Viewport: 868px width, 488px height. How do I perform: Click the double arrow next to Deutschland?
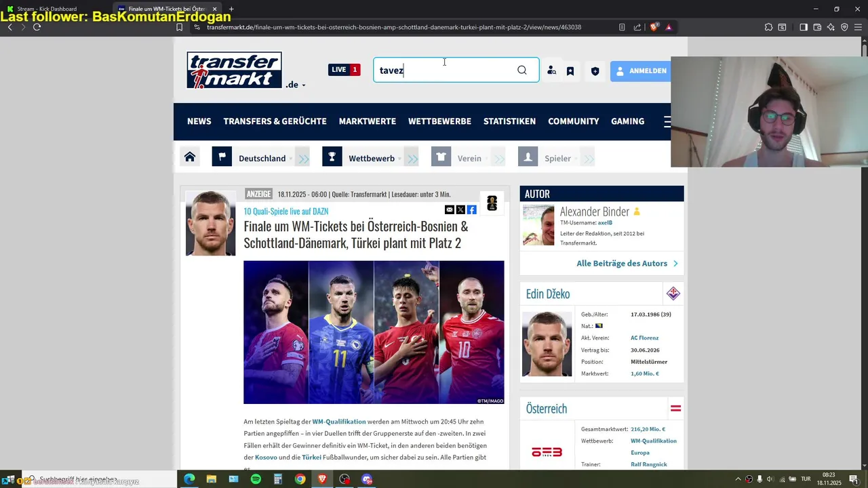point(303,159)
